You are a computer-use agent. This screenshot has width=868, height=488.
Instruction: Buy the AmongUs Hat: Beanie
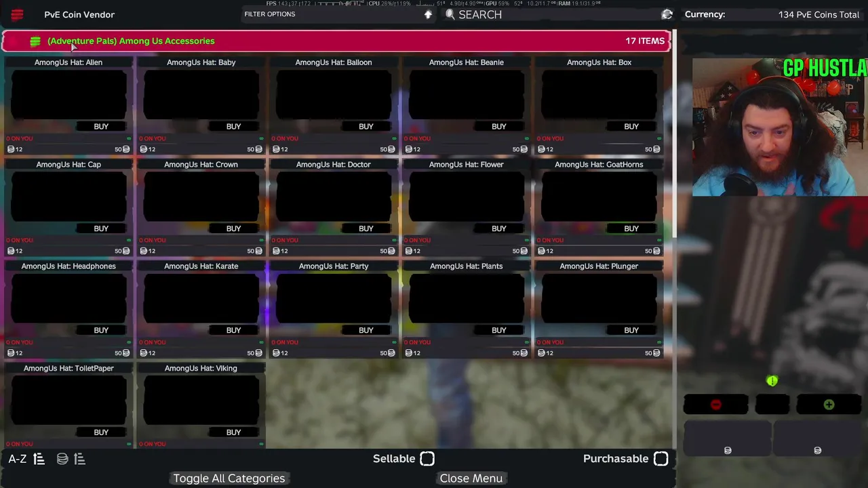[498, 127]
